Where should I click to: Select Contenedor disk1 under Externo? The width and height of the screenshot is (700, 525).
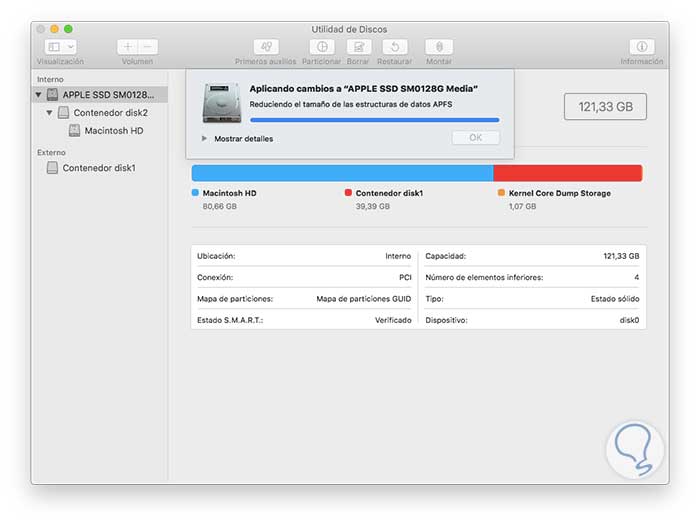pyautogui.click(x=100, y=168)
